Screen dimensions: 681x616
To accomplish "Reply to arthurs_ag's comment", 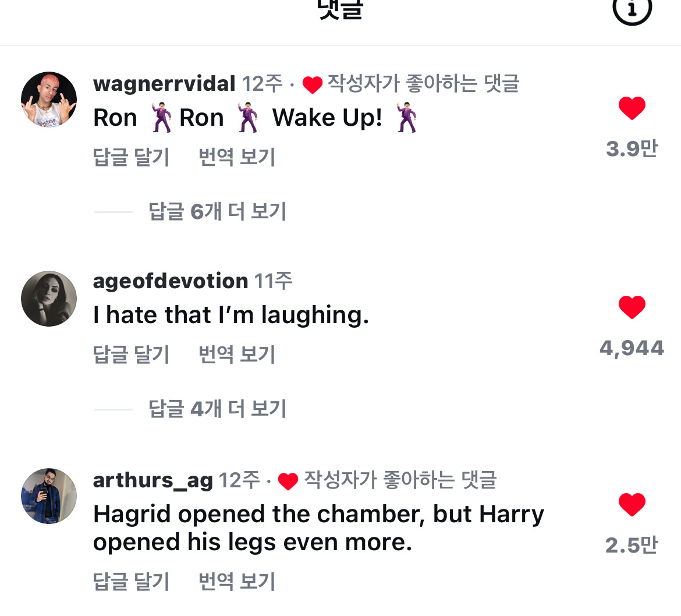I will (131, 582).
